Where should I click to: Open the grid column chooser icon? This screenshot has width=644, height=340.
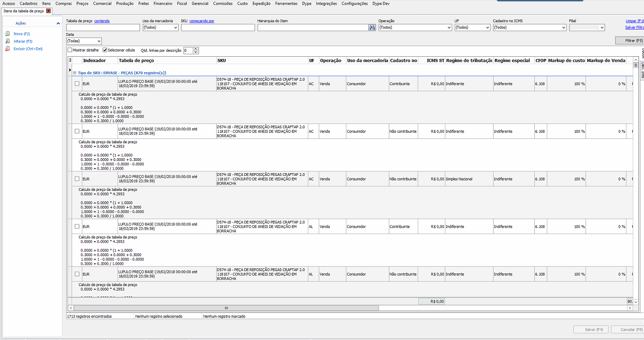click(70, 60)
